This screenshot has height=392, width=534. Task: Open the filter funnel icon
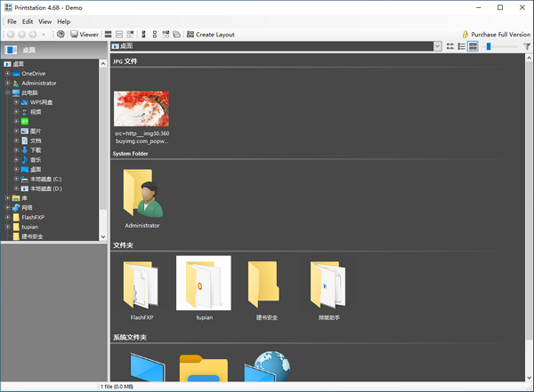coord(527,46)
